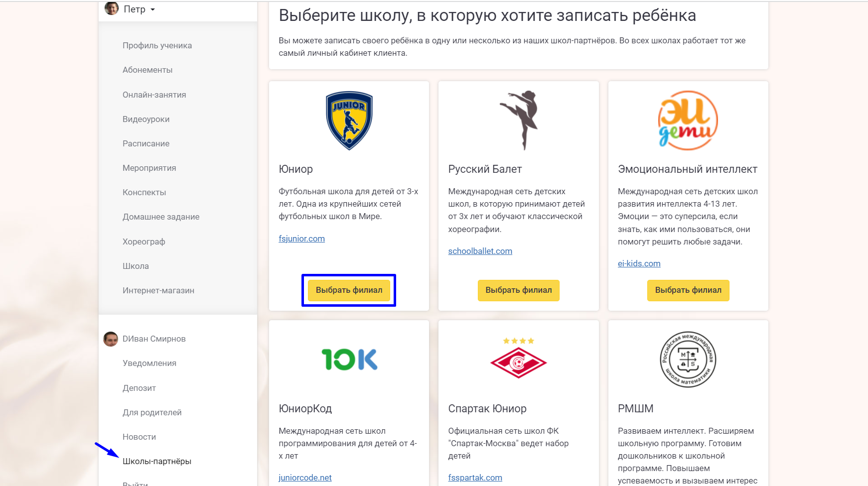
Task: Click the Russian Ballet dancer logo
Action: [519, 121]
